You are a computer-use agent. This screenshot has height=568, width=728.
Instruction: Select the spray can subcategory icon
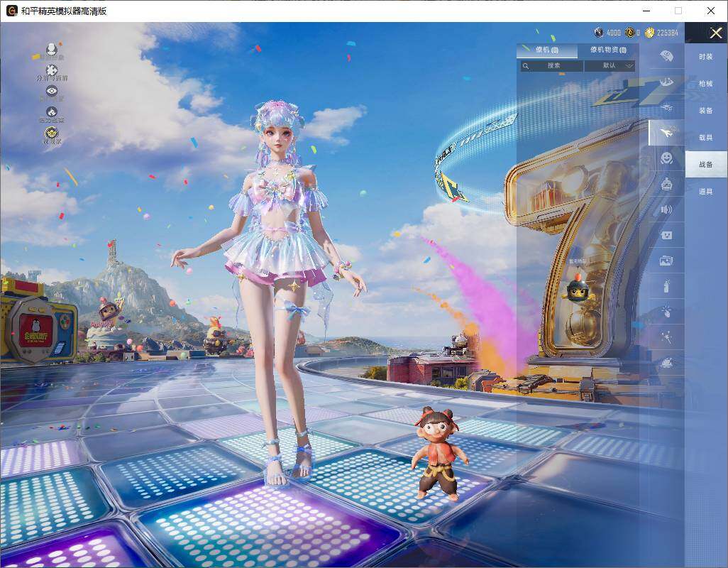tap(667, 287)
